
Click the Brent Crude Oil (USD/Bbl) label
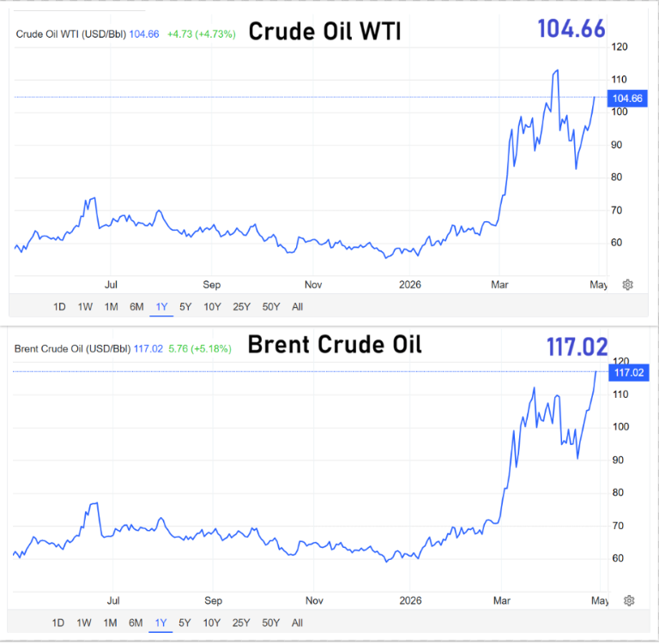point(73,349)
